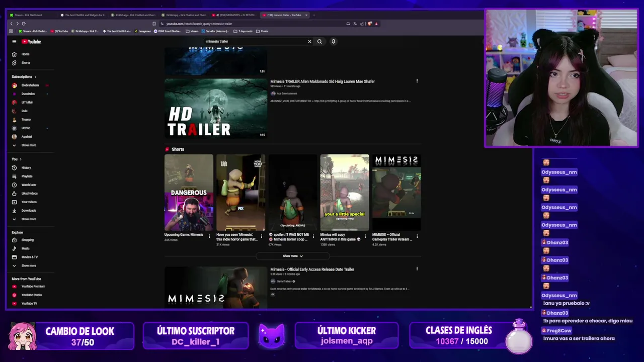644x362 pixels.
Task: Click the YouTube logo
Action: (x=31, y=42)
